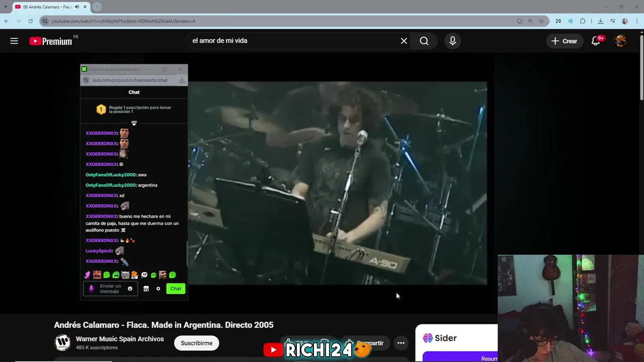Send message with green Chat button

[176, 289]
